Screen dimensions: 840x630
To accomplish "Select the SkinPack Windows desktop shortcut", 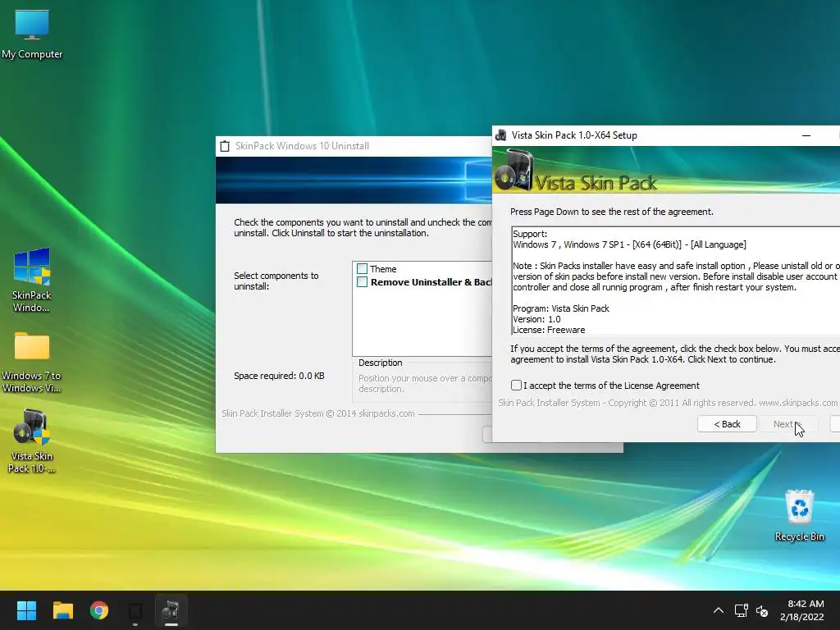I will click(32, 280).
